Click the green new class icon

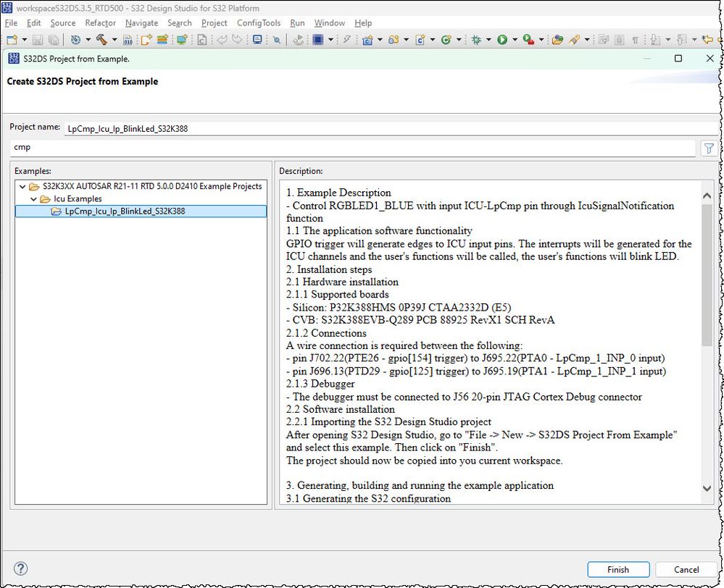point(446,40)
